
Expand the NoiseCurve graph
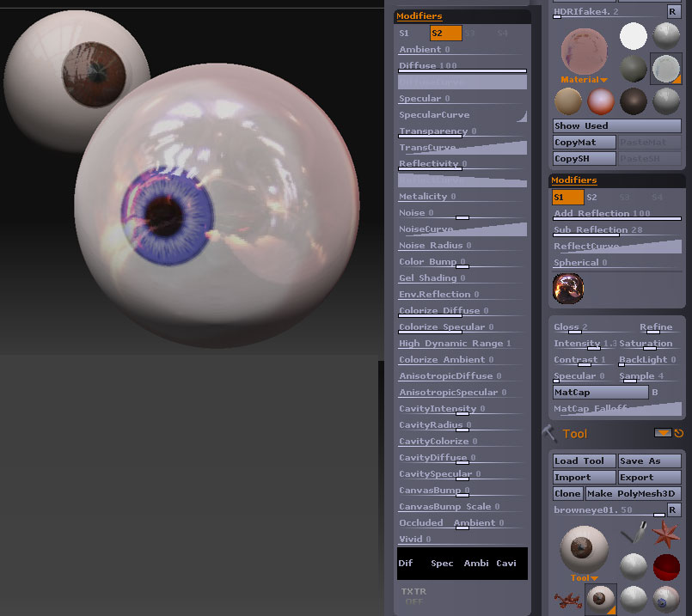point(462,229)
